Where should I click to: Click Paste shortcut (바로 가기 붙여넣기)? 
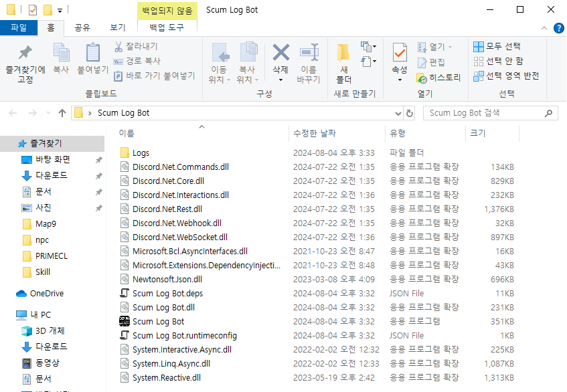pyautogui.click(x=155, y=76)
